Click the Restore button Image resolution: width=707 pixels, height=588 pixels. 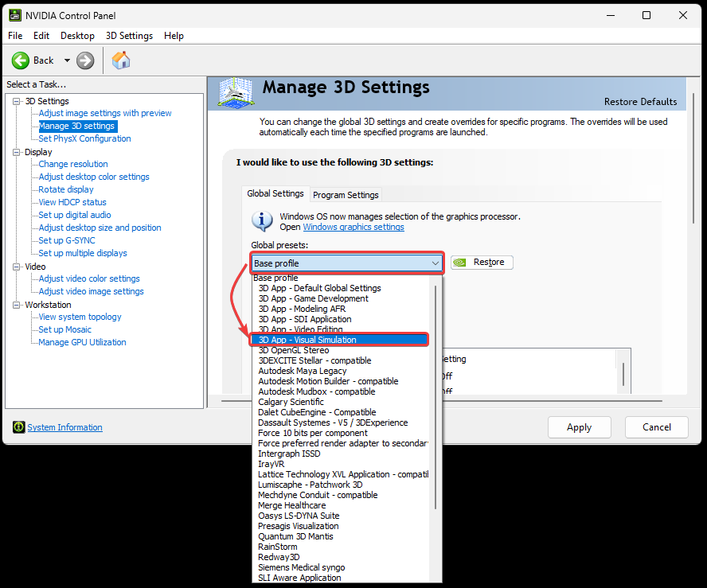pyautogui.click(x=482, y=263)
